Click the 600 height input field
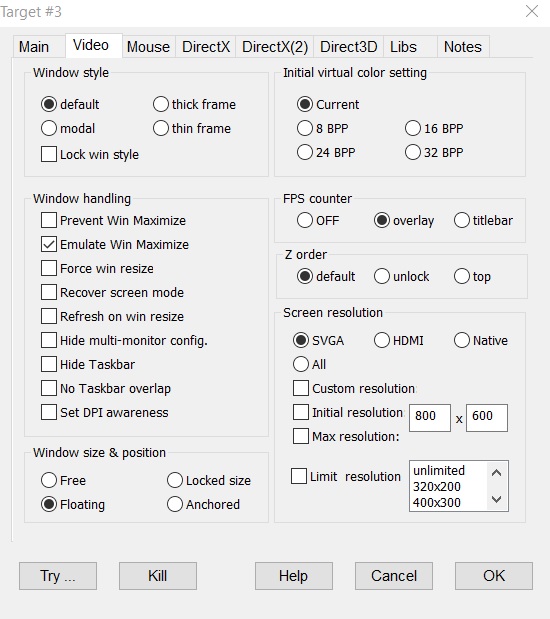550x619 pixels. click(x=486, y=418)
